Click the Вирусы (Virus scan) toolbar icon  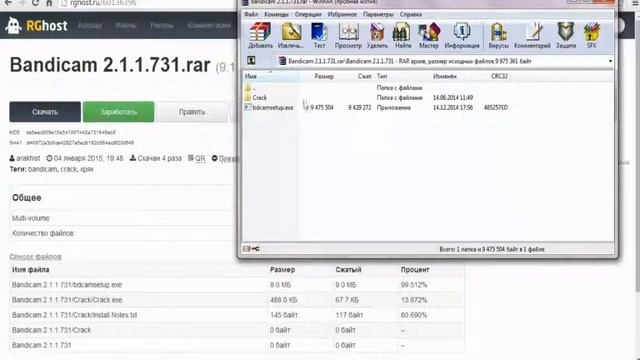(x=498, y=35)
